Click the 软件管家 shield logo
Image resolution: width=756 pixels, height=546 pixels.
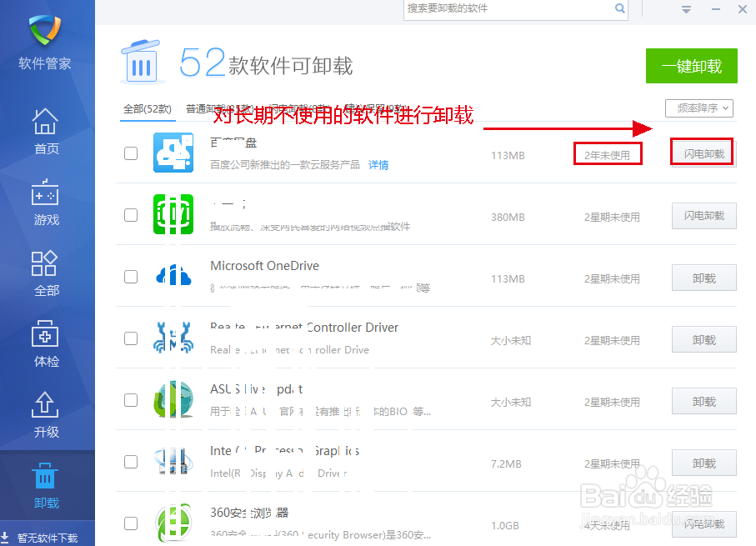(x=45, y=30)
